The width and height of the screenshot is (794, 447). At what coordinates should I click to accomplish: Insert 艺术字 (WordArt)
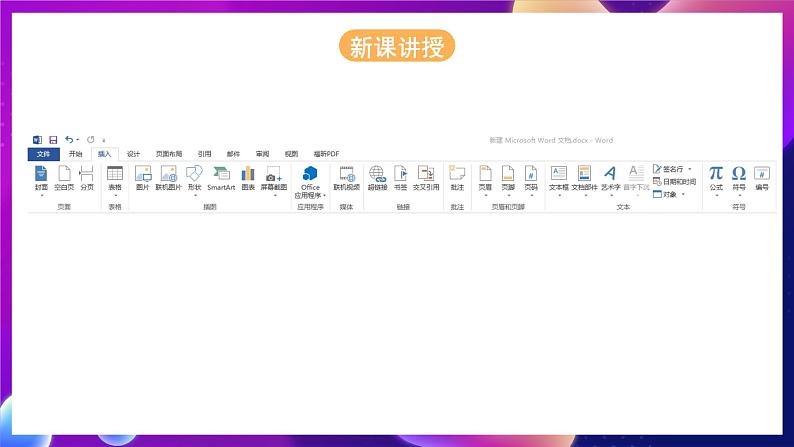(611, 180)
